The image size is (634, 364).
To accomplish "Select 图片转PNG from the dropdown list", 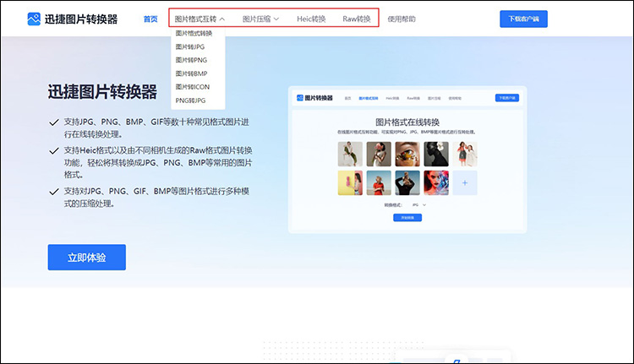I will click(191, 60).
